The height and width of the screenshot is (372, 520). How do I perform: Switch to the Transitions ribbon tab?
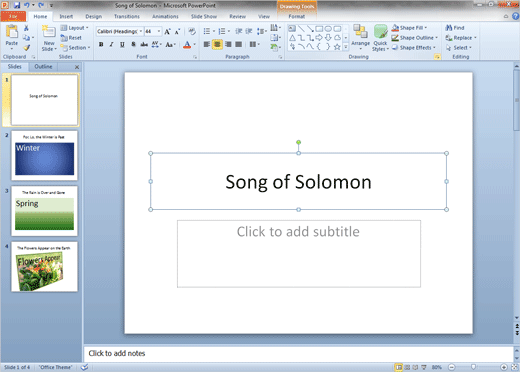(127, 16)
